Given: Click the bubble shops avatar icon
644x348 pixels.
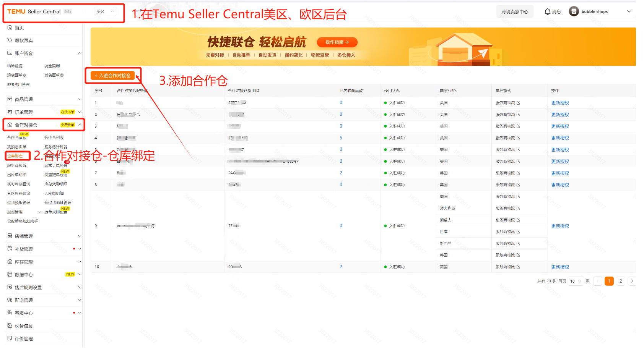Looking at the screenshot, I should tap(574, 11).
